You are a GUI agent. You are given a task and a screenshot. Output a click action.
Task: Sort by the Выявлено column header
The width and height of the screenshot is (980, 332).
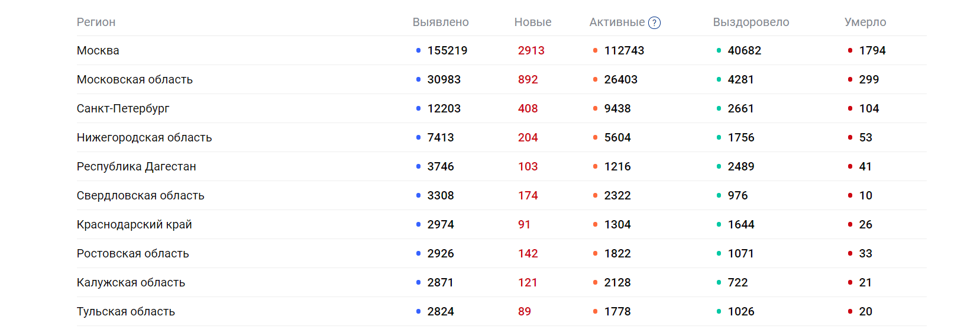[x=441, y=22]
